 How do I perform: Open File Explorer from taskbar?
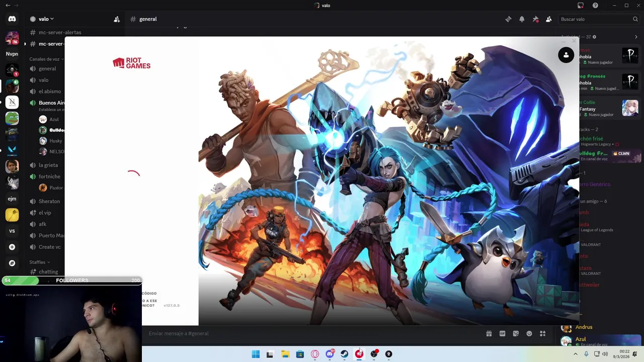pos(285,354)
